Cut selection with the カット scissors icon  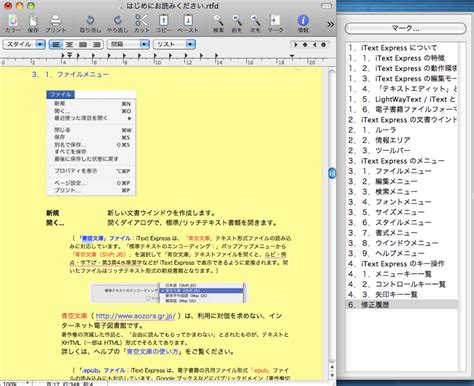(x=142, y=23)
